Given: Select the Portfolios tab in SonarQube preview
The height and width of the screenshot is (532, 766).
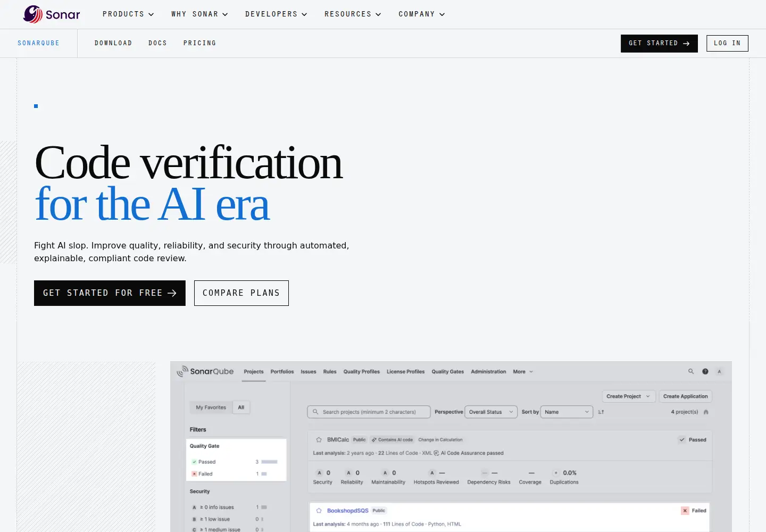Looking at the screenshot, I should pyautogui.click(x=282, y=372).
